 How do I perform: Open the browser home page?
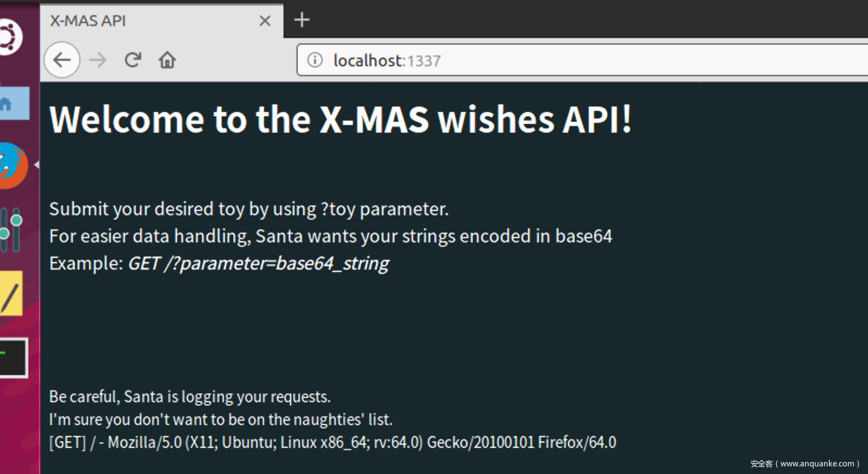(167, 60)
